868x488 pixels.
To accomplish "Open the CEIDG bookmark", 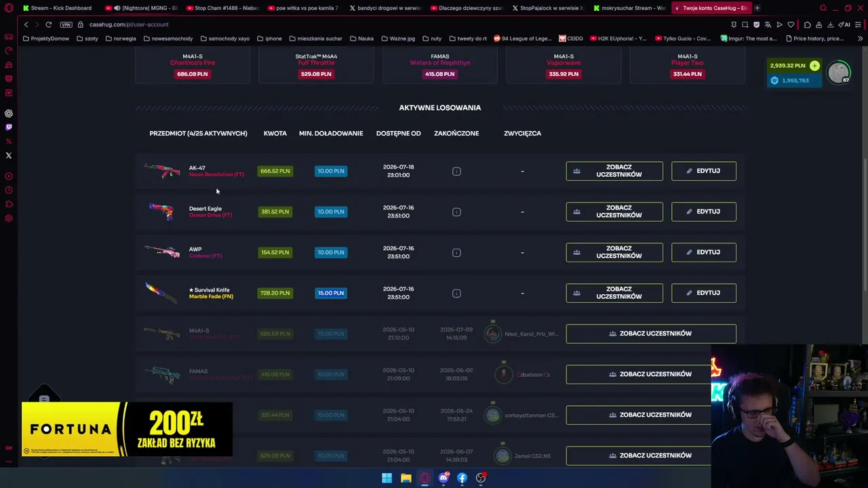I will coord(571,39).
